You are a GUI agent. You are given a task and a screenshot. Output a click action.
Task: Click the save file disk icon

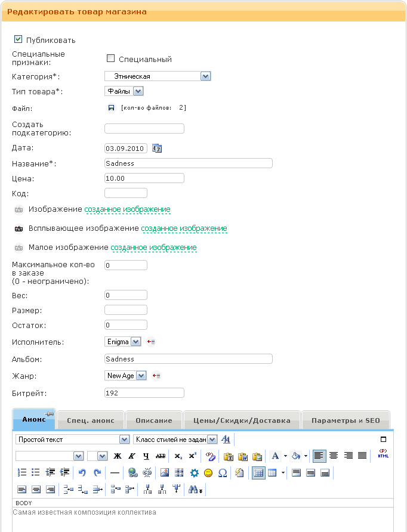[x=111, y=108]
